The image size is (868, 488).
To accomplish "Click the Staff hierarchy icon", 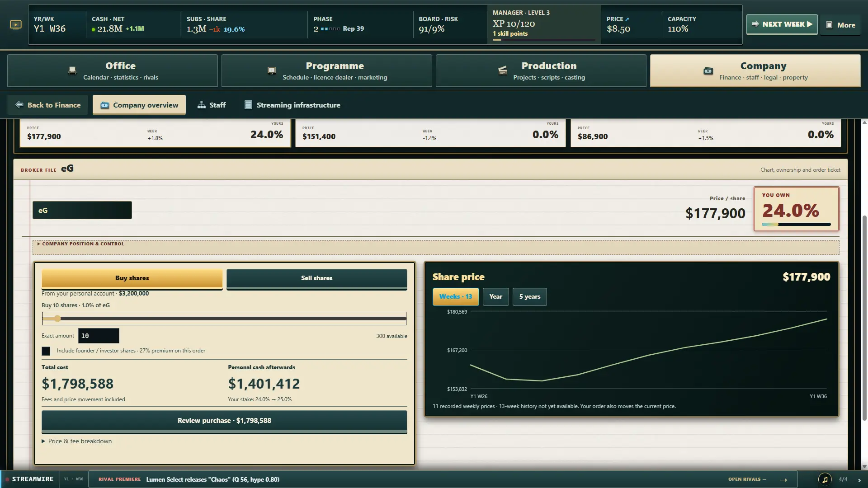I will (x=202, y=105).
